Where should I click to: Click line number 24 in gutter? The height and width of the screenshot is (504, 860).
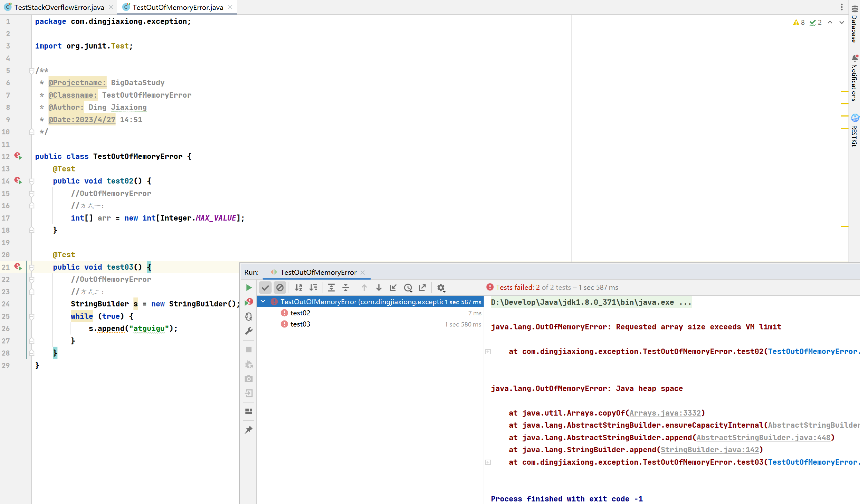[6, 304]
